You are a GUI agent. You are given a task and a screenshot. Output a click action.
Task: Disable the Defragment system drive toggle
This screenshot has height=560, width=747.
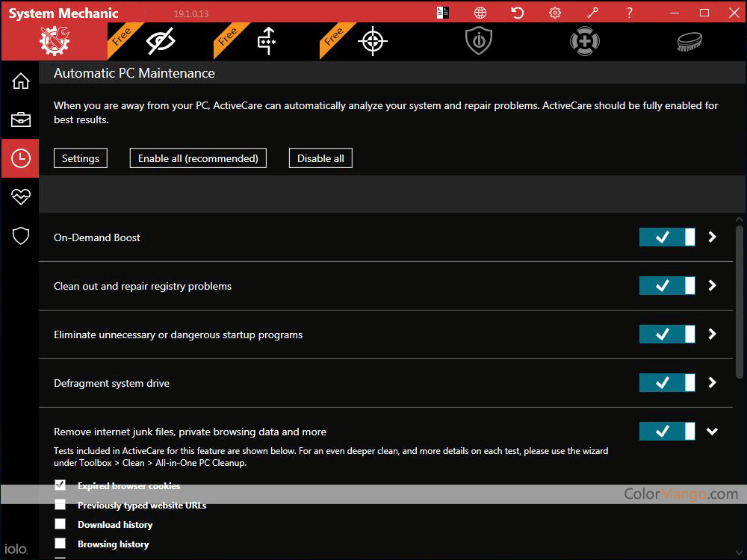click(x=666, y=382)
